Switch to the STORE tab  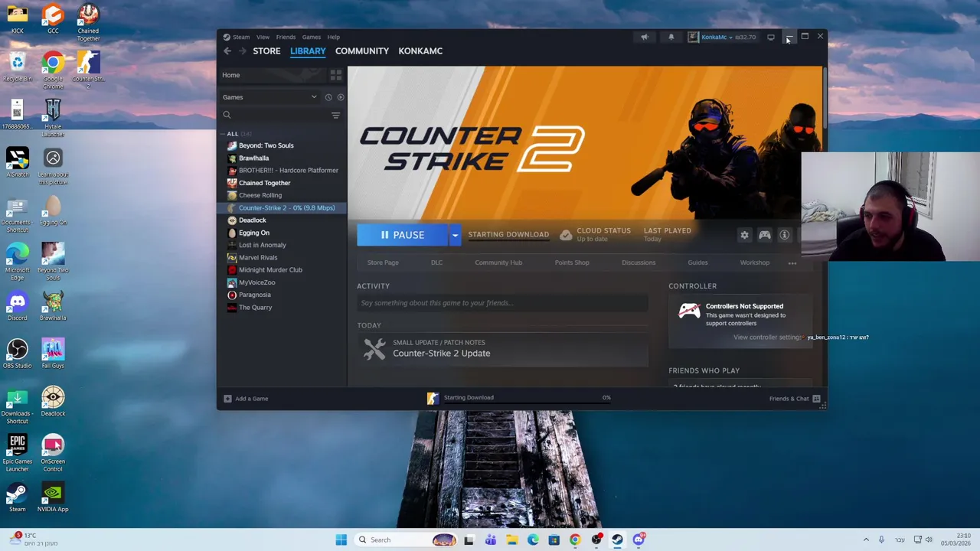266,51
